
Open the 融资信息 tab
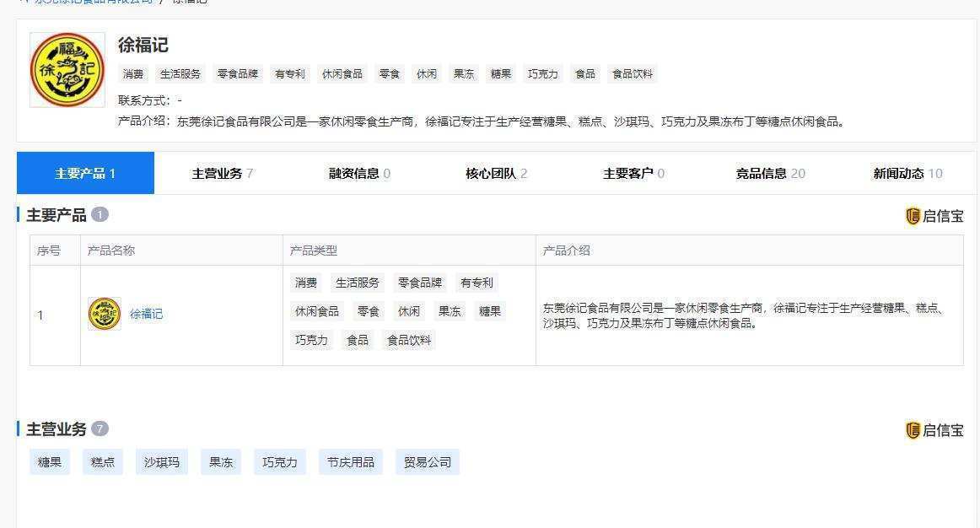pos(354,172)
